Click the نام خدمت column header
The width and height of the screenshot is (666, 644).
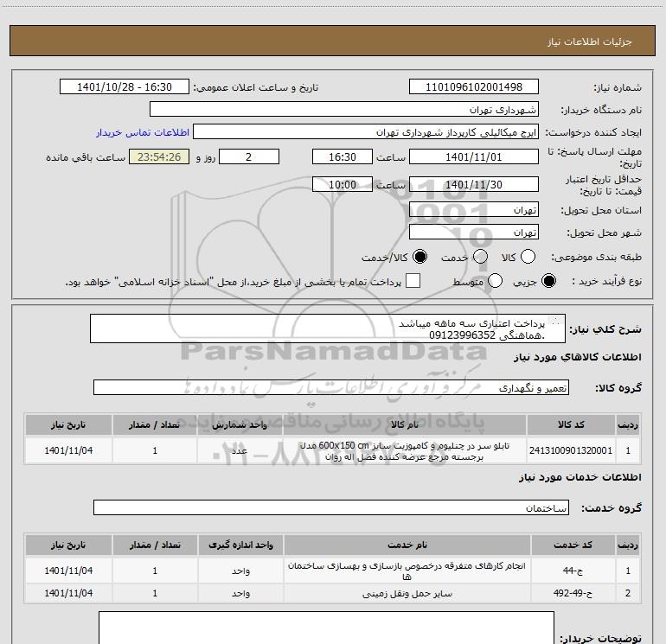click(407, 545)
